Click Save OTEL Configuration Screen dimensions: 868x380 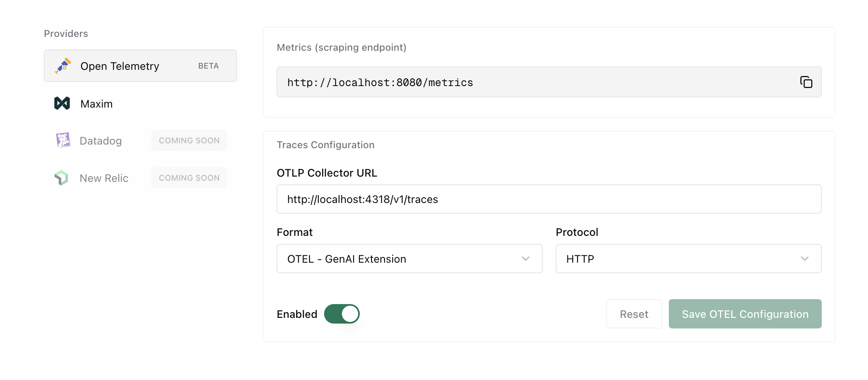(745, 314)
